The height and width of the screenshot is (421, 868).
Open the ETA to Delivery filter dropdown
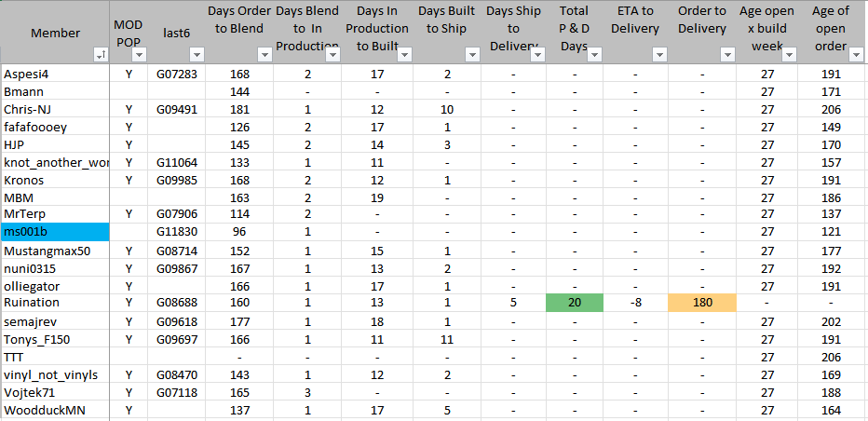tap(658, 56)
